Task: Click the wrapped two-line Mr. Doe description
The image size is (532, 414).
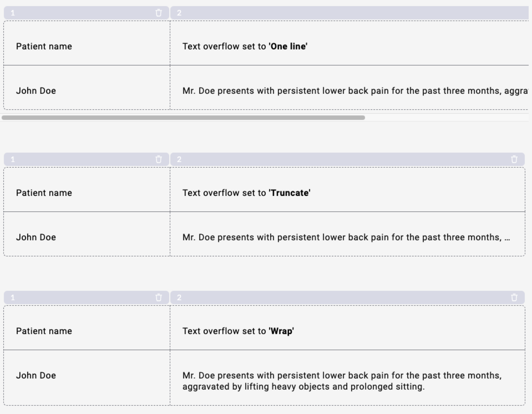Action: coord(342,381)
